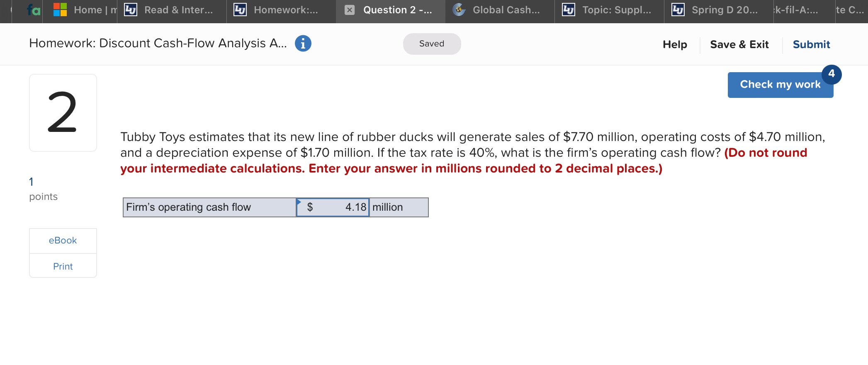Screen dimensions: 868x365
Task: Click the info icon next to homework title
Action: coord(303,43)
